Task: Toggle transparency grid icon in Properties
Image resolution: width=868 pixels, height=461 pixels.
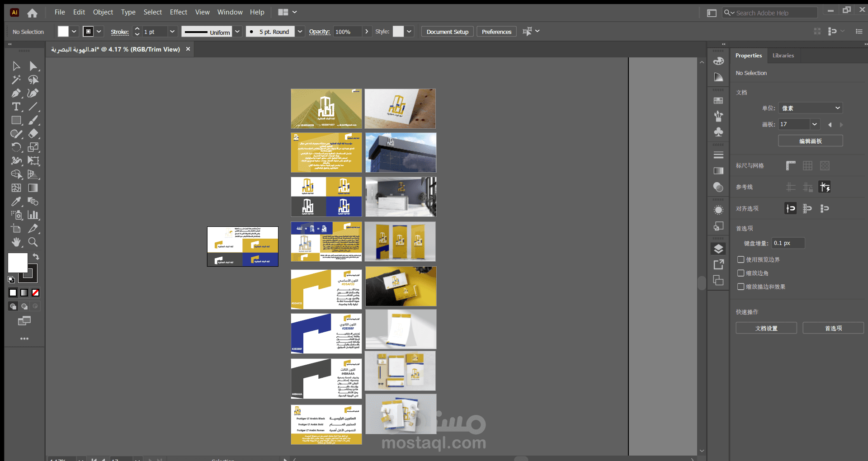Action: [x=825, y=166]
